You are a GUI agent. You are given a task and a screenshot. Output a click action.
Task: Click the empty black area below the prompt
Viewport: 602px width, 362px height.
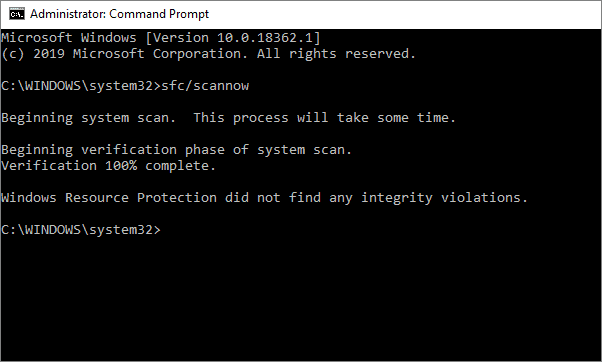click(x=301, y=299)
